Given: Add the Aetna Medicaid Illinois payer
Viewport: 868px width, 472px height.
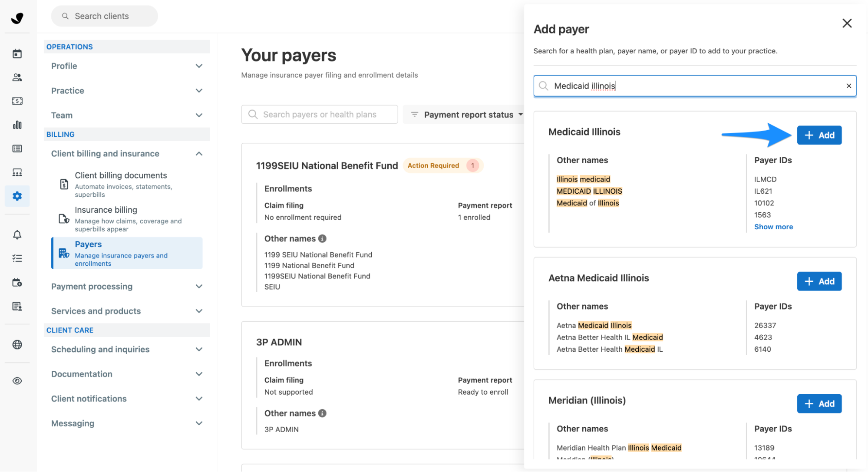Looking at the screenshot, I should (x=819, y=281).
